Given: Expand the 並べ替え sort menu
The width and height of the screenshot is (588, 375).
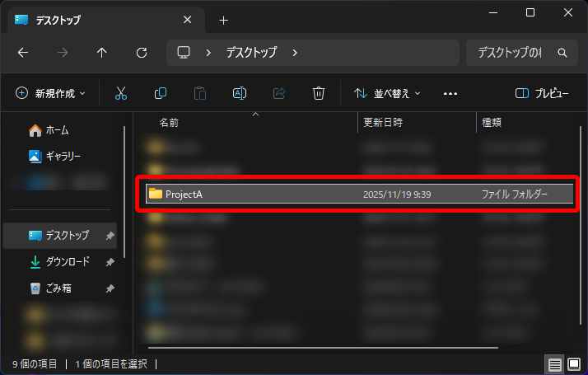Looking at the screenshot, I should 387,93.
